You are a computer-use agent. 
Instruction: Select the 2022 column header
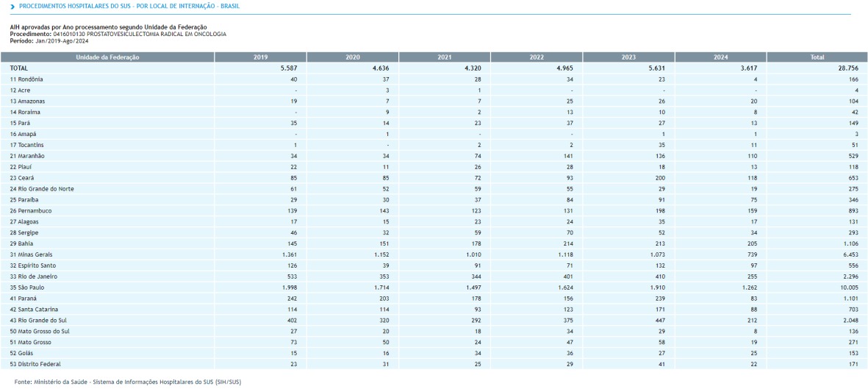[x=537, y=57]
